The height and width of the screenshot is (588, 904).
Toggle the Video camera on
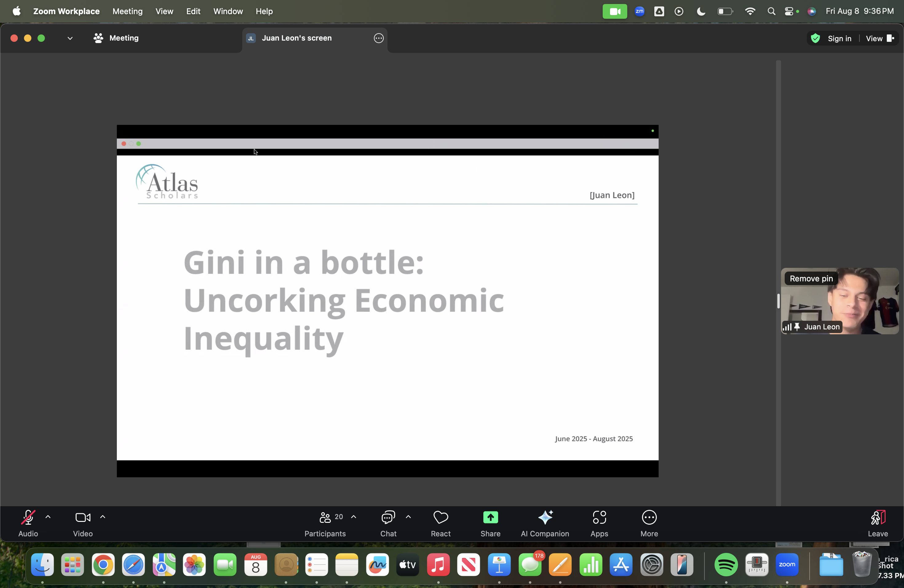coord(82,517)
